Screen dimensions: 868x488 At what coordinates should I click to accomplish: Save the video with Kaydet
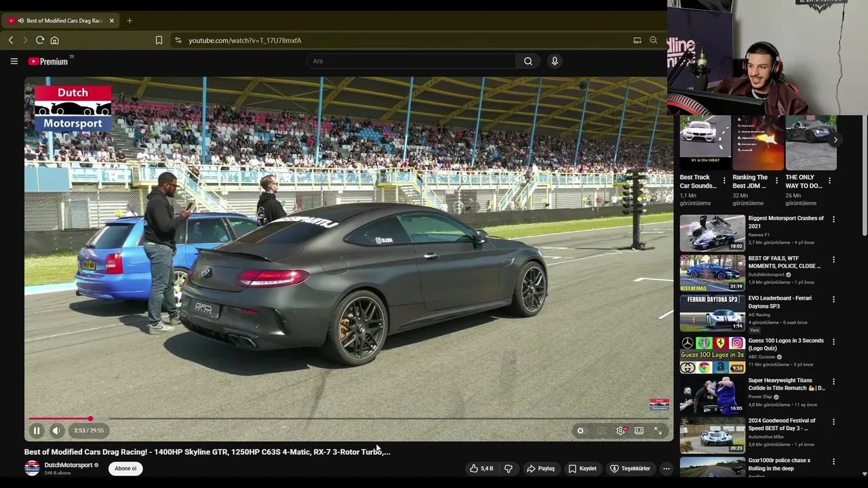583,468
